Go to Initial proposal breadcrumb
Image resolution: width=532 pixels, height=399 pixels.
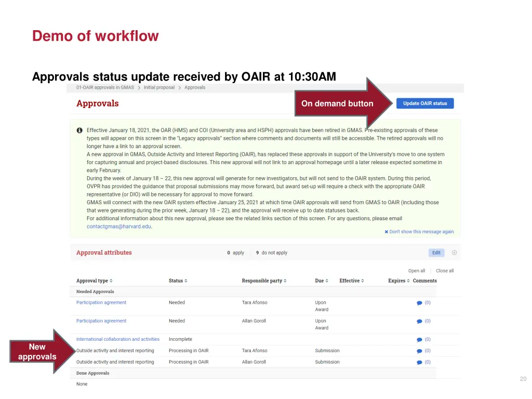[159, 87]
